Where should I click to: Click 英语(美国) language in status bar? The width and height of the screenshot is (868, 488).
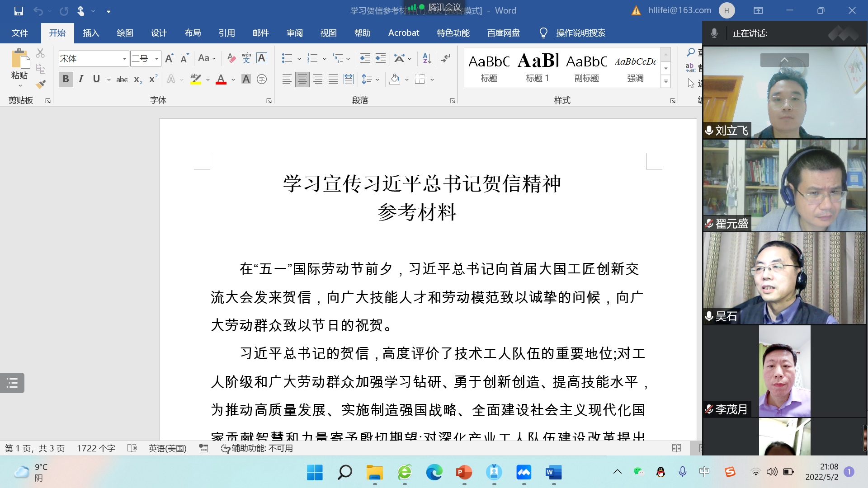tap(167, 448)
